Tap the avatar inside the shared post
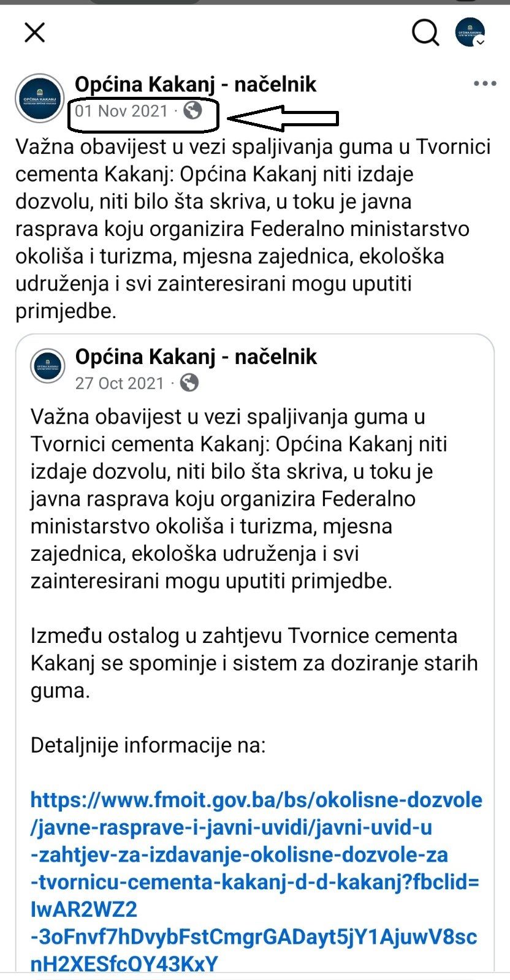510x980 pixels. (47, 366)
